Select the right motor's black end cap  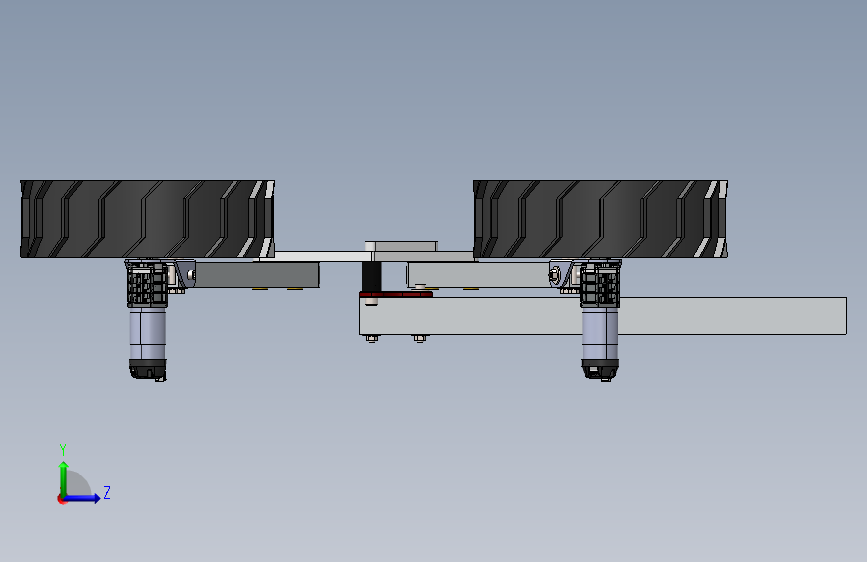[x=600, y=370]
